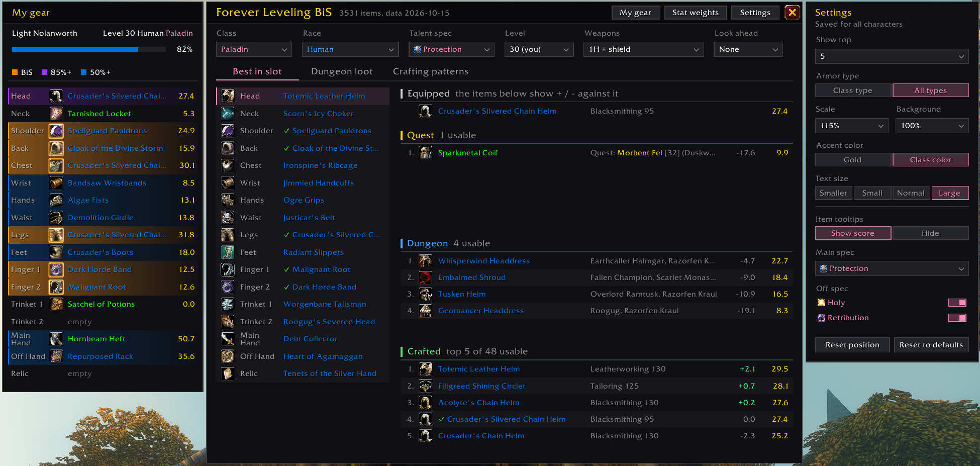The height and width of the screenshot is (466, 980).
Task: Click the Hornbeam Heft main hand icon
Action: [x=56, y=339]
